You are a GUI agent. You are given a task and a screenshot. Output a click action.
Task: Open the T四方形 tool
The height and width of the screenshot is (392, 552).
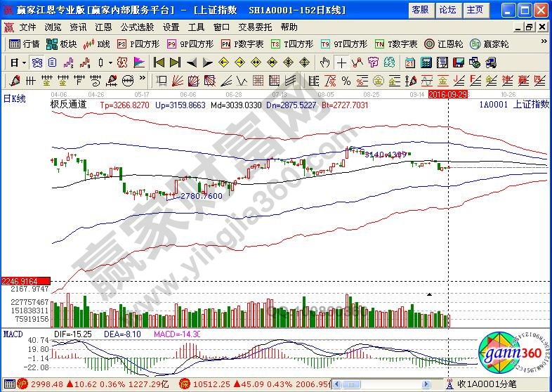coord(292,44)
